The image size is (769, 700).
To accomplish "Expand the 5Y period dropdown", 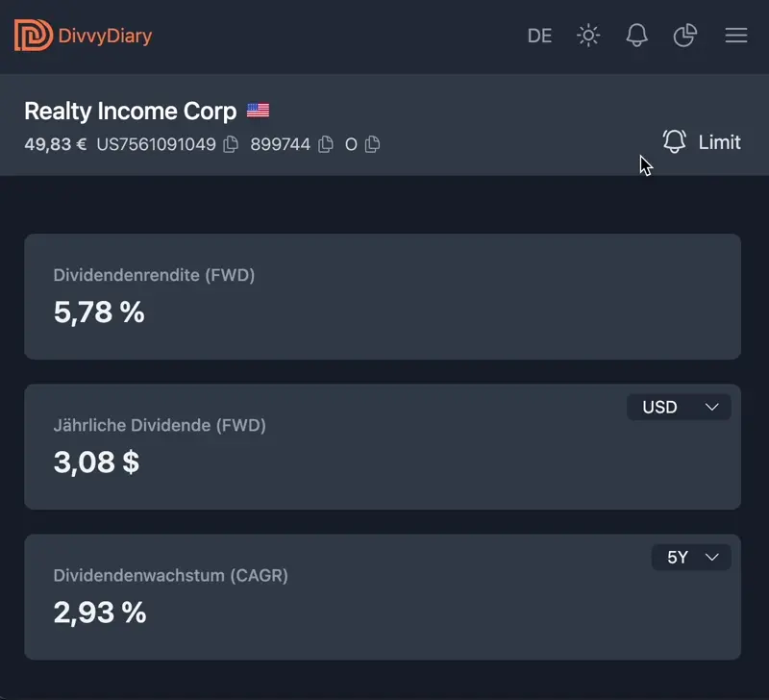I will (x=691, y=557).
